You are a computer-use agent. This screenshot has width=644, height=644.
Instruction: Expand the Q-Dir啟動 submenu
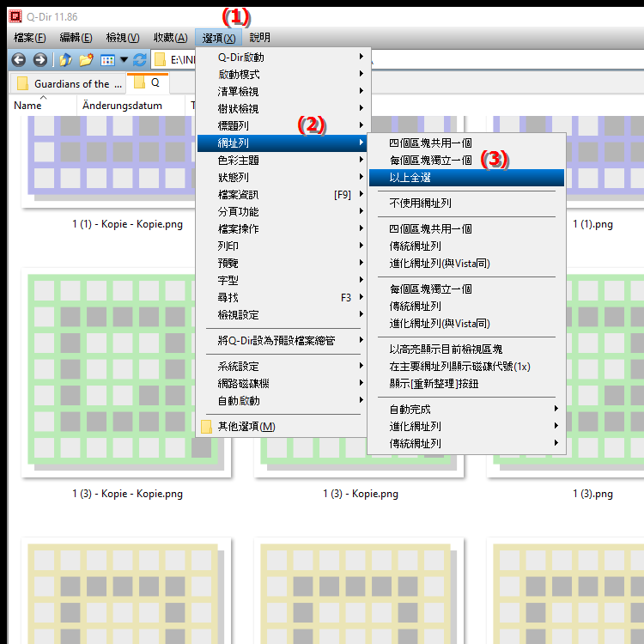pos(283,57)
